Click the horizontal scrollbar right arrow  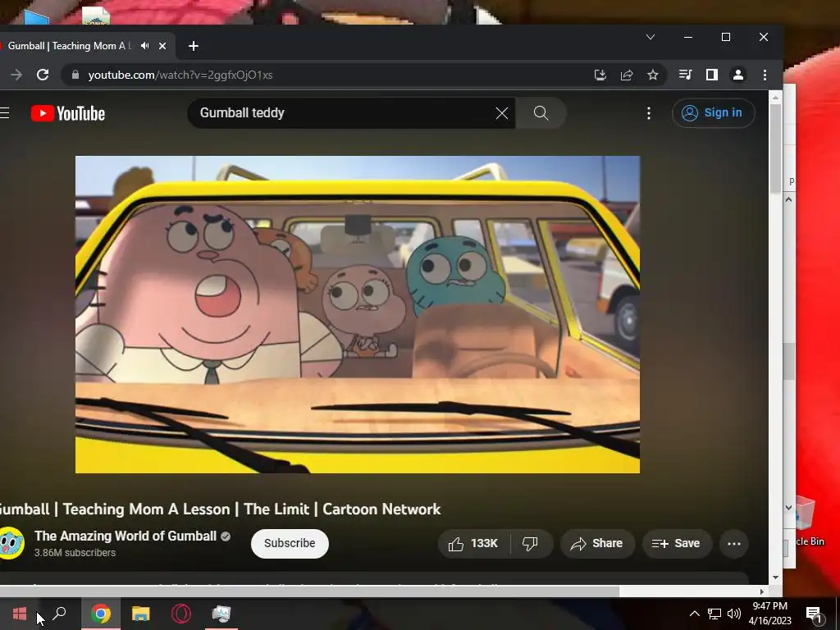tap(762, 592)
